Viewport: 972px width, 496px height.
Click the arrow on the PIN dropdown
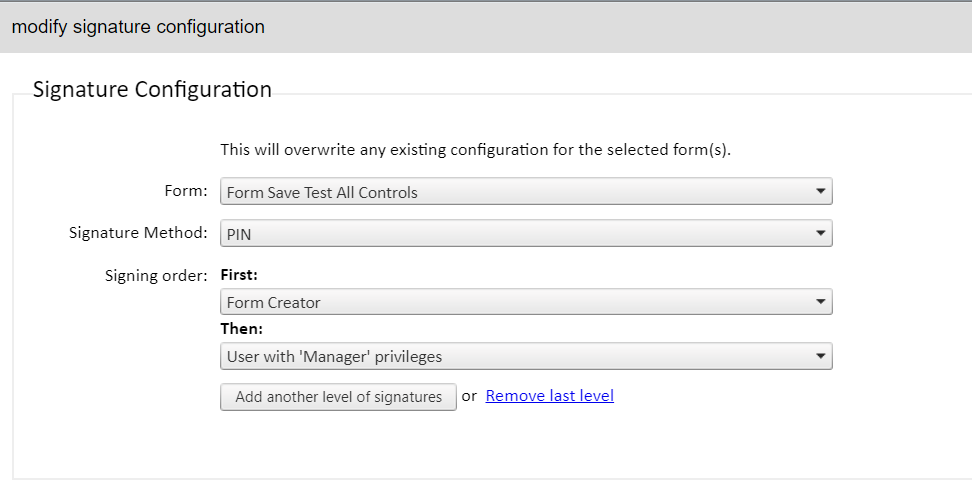820,233
